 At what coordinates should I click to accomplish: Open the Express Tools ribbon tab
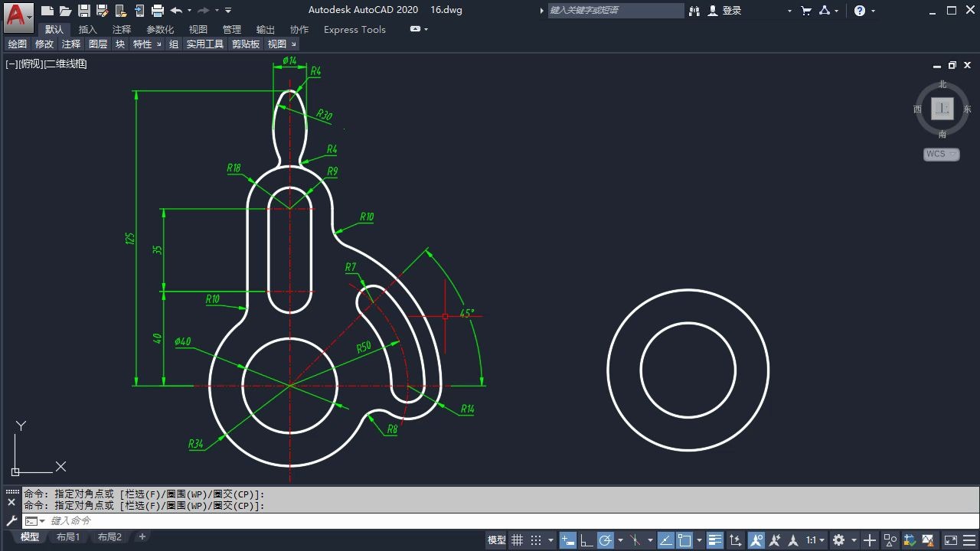[x=354, y=29]
